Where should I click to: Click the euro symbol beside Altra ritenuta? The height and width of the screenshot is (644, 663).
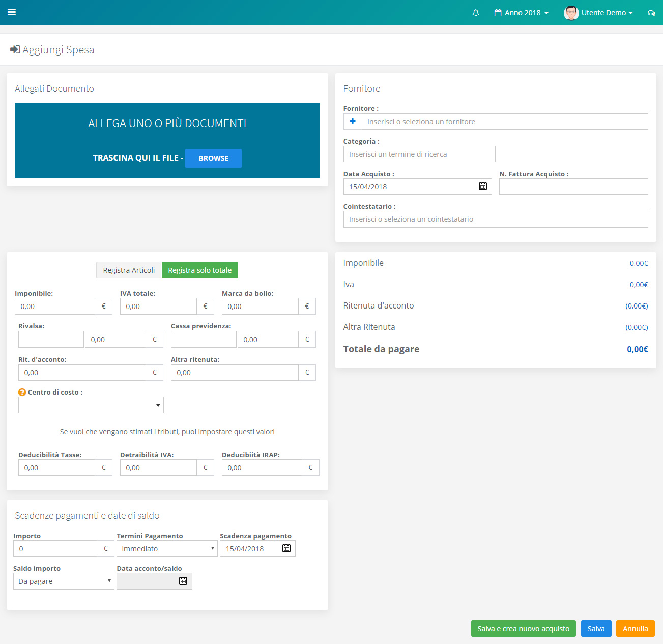click(307, 372)
